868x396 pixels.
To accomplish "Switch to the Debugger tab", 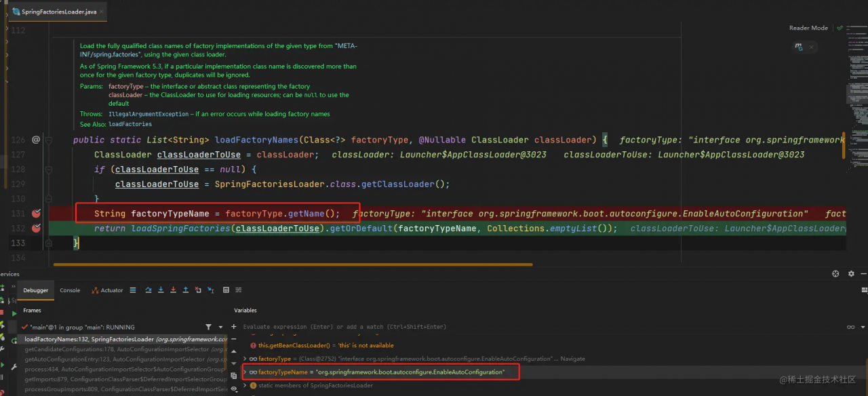I will (x=36, y=290).
